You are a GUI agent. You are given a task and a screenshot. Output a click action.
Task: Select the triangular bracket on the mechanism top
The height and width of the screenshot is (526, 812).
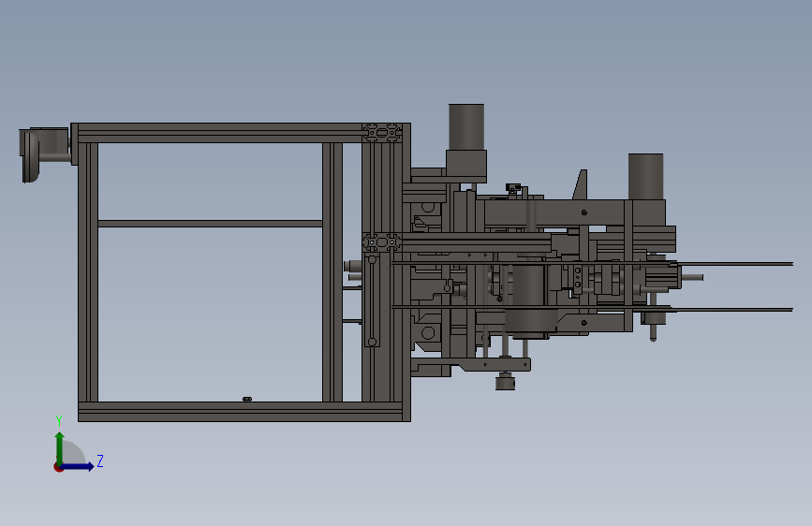[x=581, y=184]
